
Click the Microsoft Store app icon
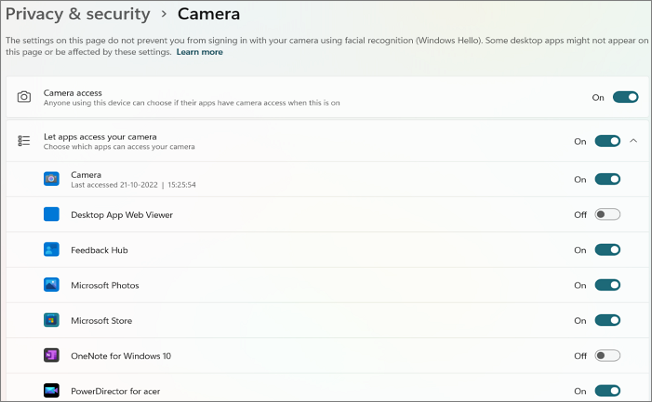tap(51, 320)
